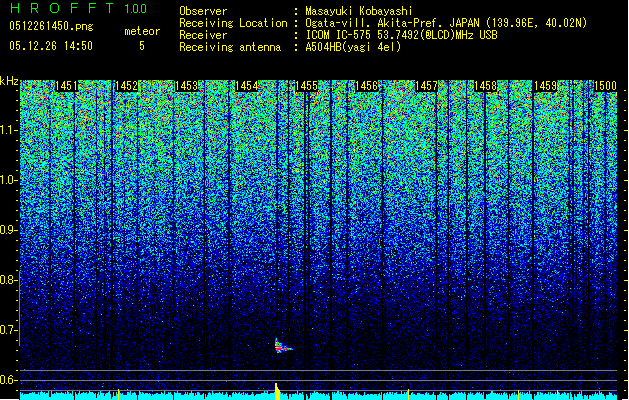Click the 0.8 kHz axis tick label
Screen dimensions: 629x400
pos(8,280)
